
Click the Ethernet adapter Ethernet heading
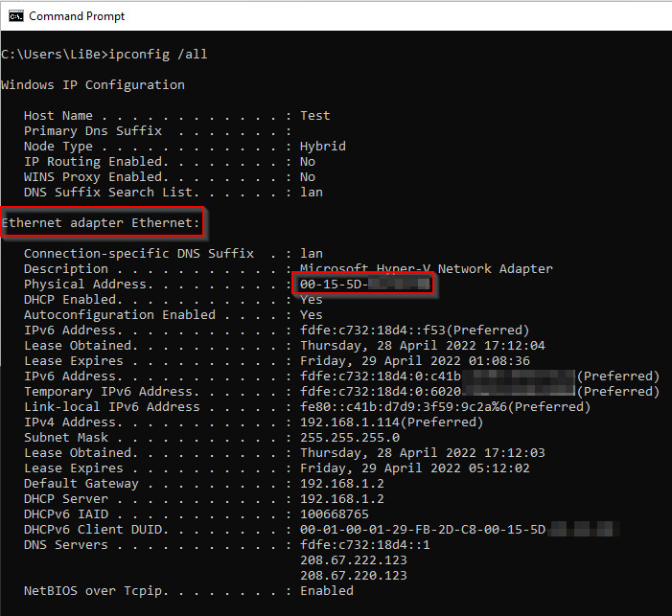click(102, 223)
